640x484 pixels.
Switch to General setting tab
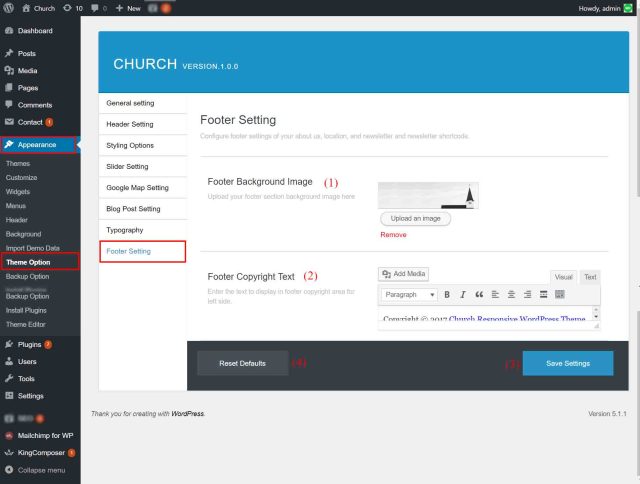click(x=143, y=103)
